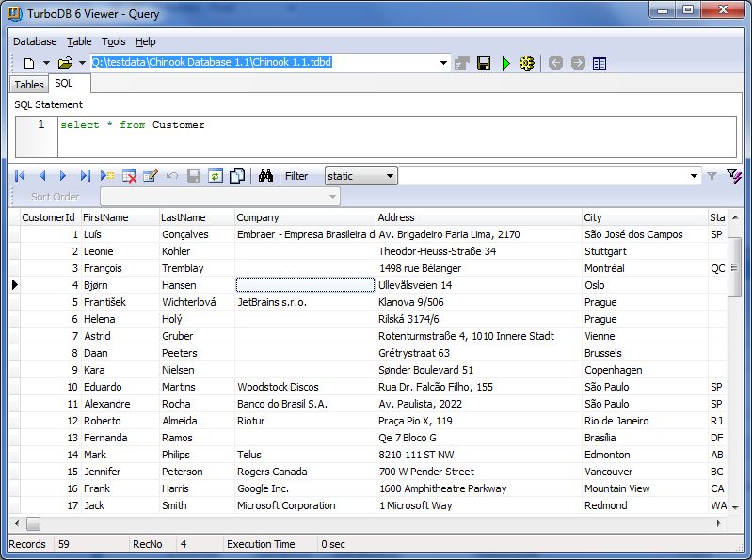Click the LastName column header
Image resolution: width=752 pixels, height=560 pixels.
[195, 217]
